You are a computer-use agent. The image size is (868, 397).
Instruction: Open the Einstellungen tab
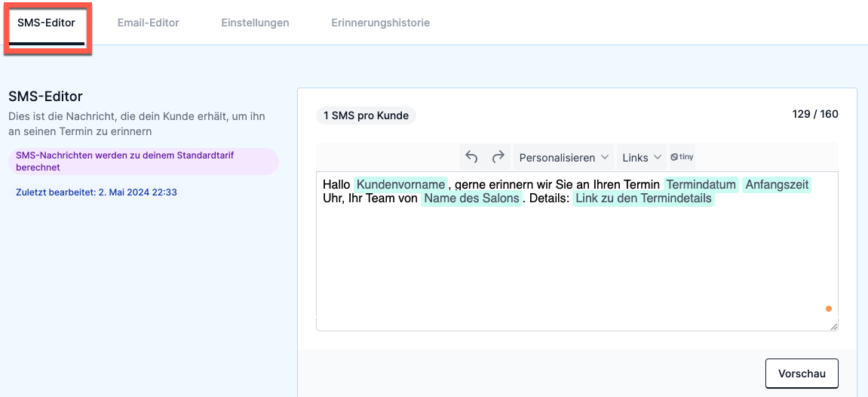point(255,23)
